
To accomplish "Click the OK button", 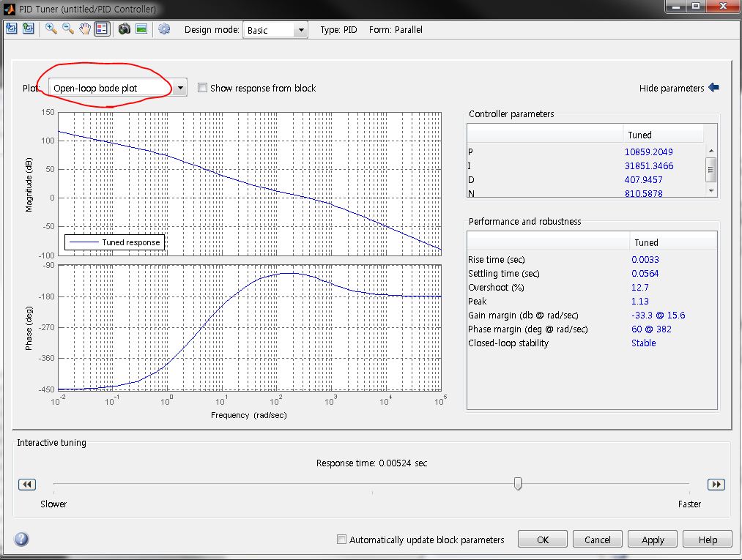I will 543,540.
